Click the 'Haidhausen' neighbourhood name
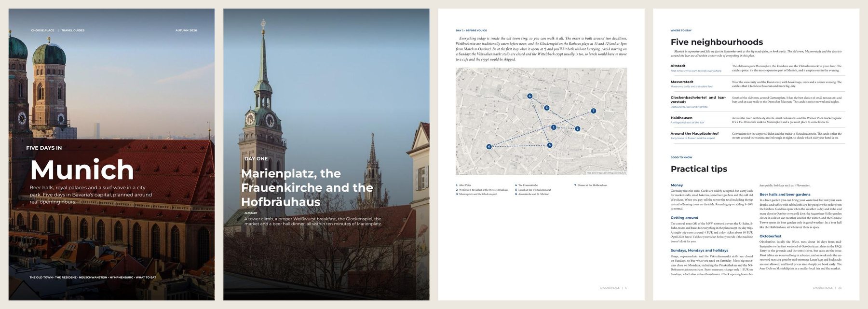Viewport: 868px width, 309px height. pos(681,118)
